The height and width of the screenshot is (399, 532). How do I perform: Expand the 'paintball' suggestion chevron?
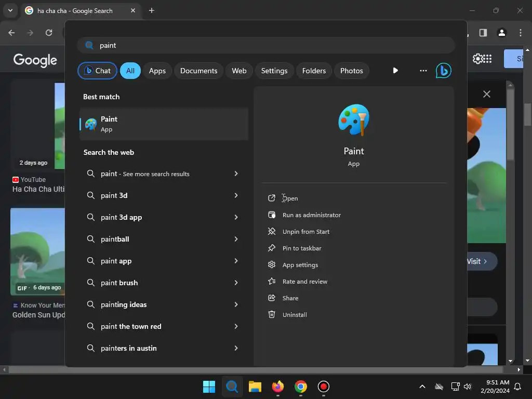[236, 239]
